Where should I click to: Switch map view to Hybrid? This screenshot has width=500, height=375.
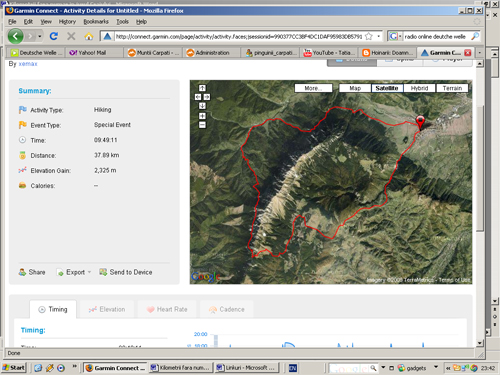click(419, 88)
